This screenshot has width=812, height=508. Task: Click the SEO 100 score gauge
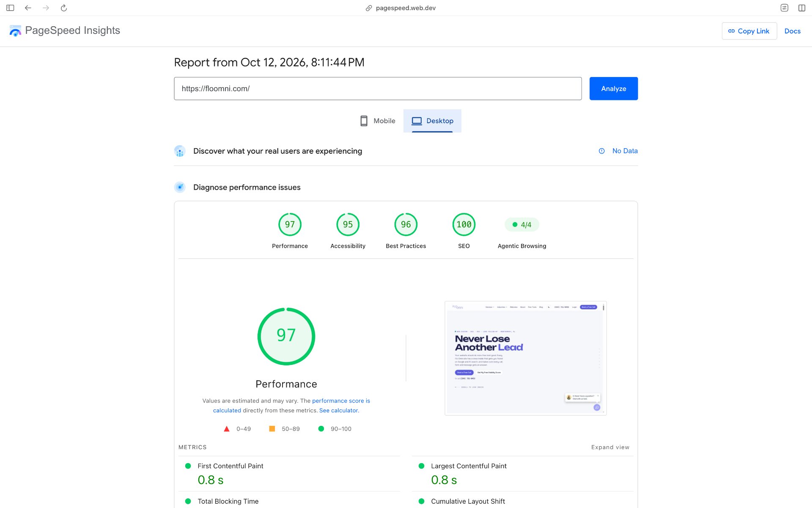click(x=464, y=224)
